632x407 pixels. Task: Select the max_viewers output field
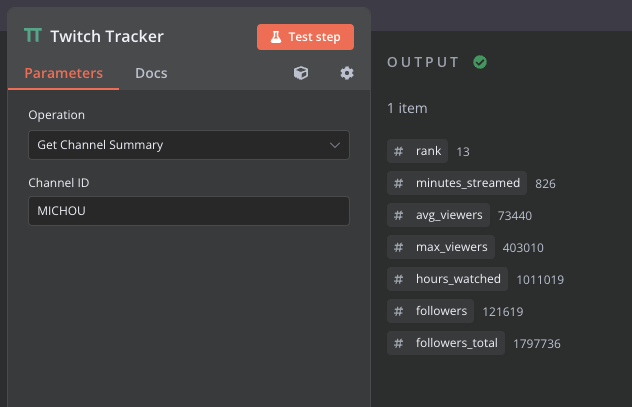441,247
